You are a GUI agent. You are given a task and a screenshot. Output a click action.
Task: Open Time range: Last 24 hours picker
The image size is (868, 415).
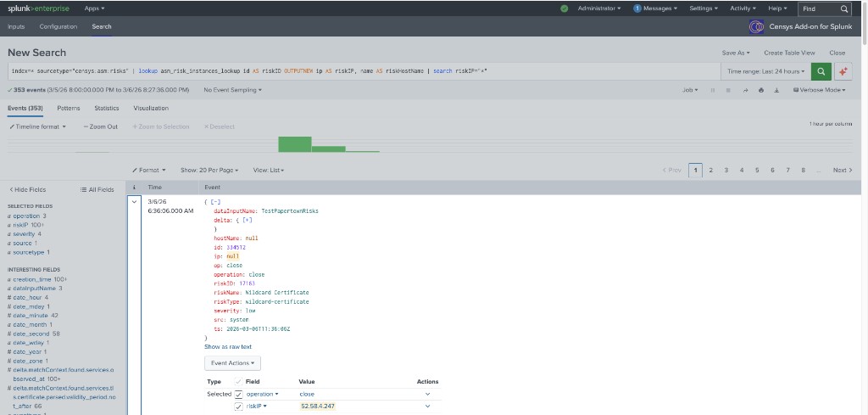coord(766,71)
